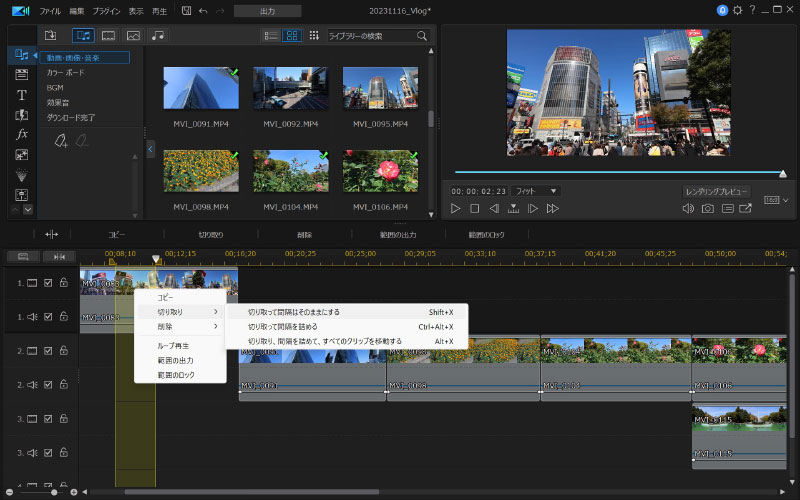Screen dimensions: 800x500
Task: Toggle the lock on audio track 1
Action: (x=63, y=317)
